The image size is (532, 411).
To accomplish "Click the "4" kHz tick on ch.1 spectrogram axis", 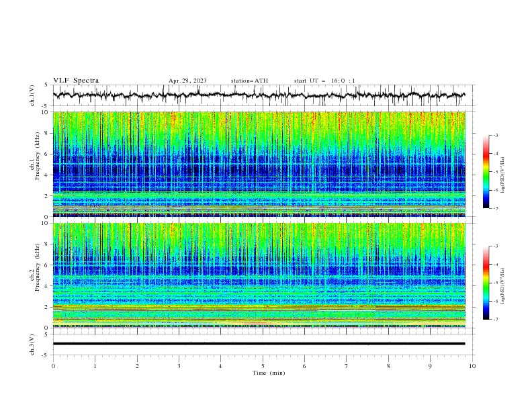I will (x=46, y=175).
